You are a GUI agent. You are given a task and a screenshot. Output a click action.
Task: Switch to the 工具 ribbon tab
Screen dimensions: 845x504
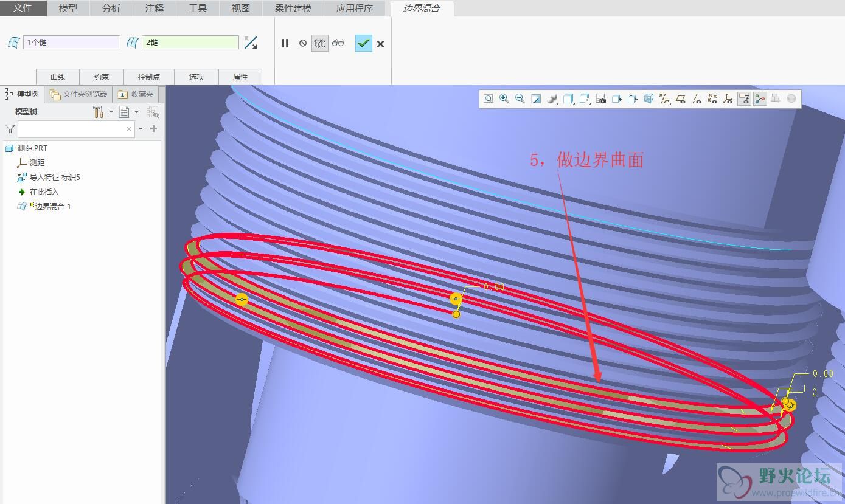click(x=198, y=8)
